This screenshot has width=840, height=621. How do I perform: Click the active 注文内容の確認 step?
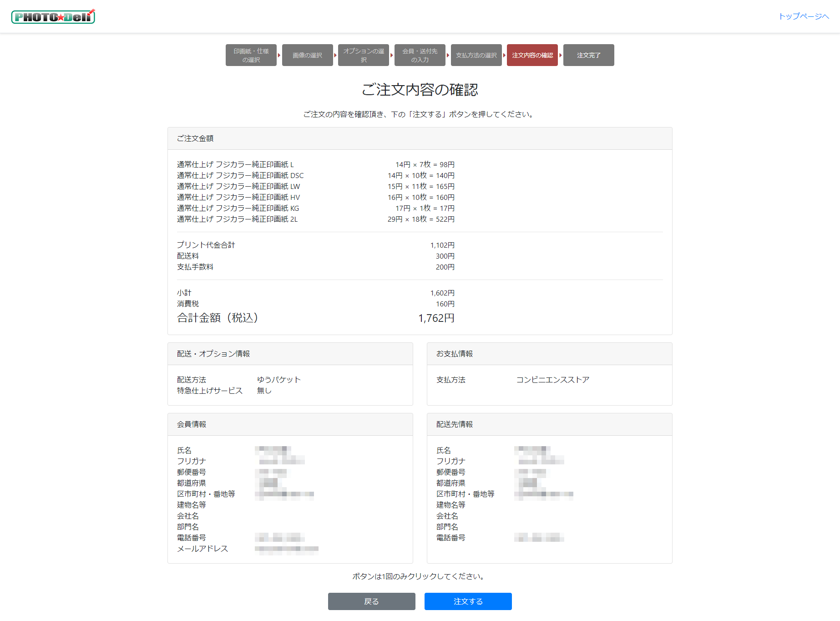coord(532,55)
